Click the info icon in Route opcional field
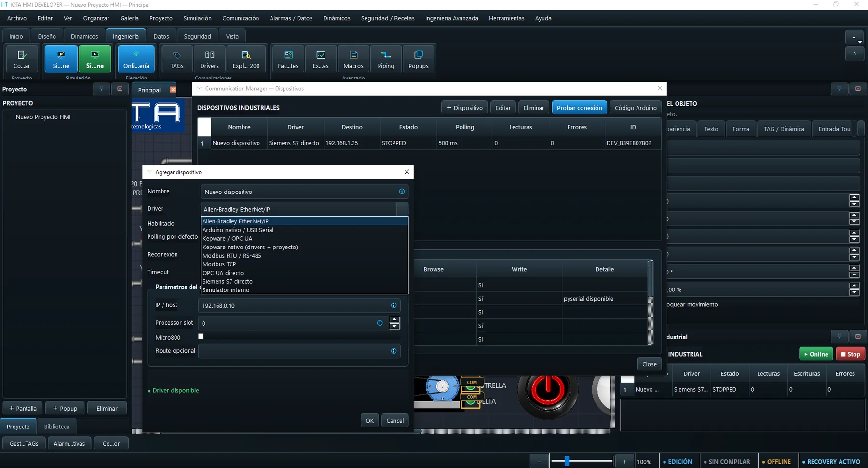 coord(393,351)
